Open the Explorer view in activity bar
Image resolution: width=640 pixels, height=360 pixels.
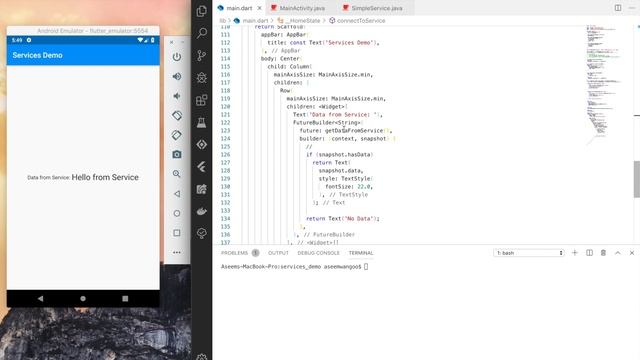click(202, 11)
